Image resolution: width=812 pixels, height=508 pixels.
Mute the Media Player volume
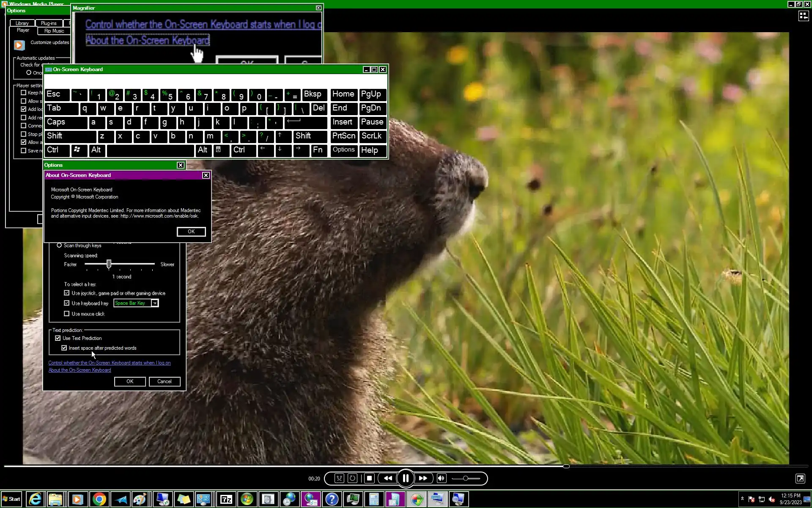[x=441, y=478]
